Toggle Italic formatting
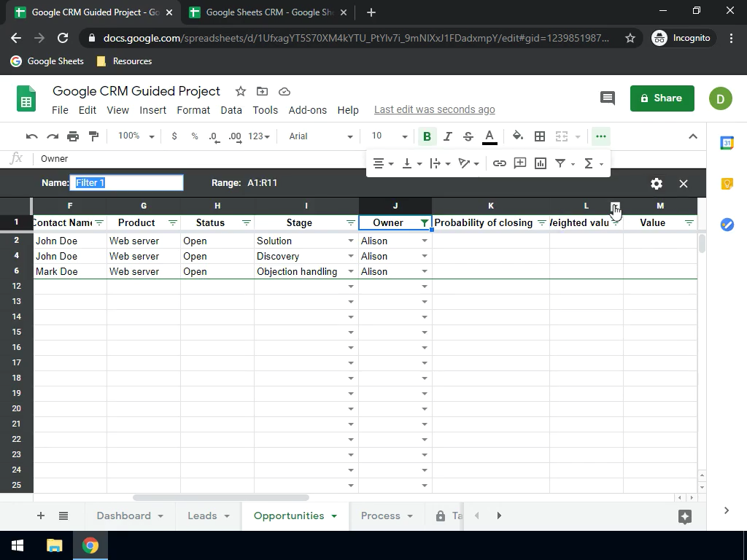 (x=447, y=136)
